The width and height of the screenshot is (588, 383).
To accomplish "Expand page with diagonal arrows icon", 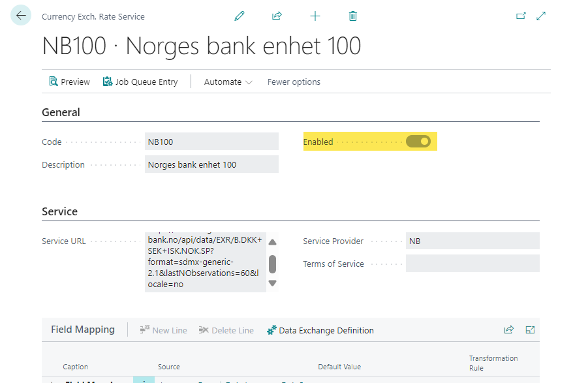I will [x=541, y=16].
